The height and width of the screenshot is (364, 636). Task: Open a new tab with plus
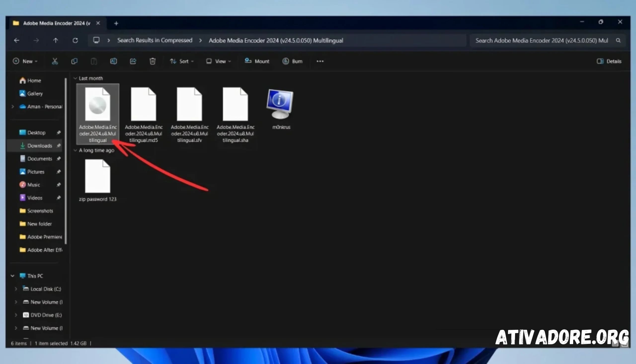click(116, 23)
